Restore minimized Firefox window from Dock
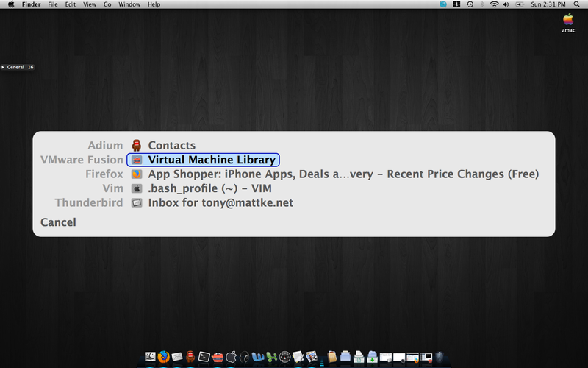Image resolution: width=588 pixels, height=368 pixels. click(412, 357)
